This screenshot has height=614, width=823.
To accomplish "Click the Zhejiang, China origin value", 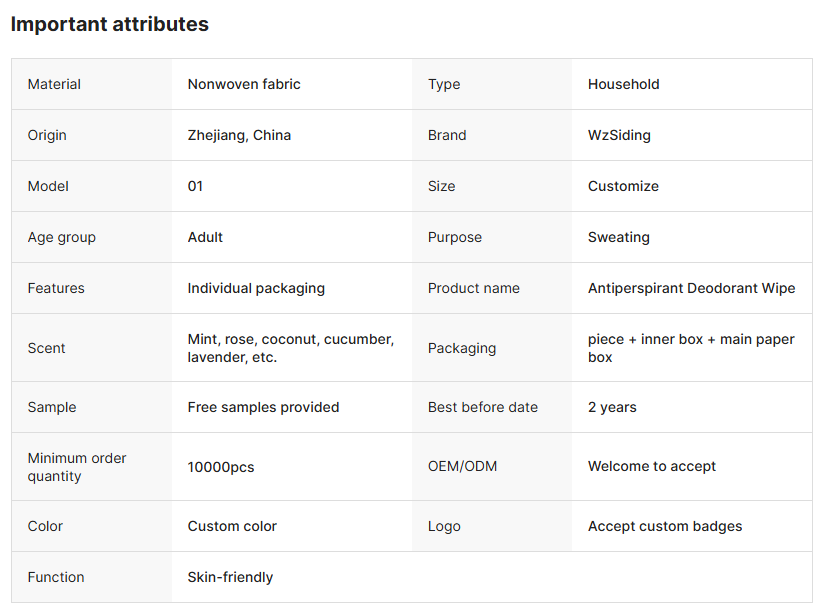I will pyautogui.click(x=239, y=136).
